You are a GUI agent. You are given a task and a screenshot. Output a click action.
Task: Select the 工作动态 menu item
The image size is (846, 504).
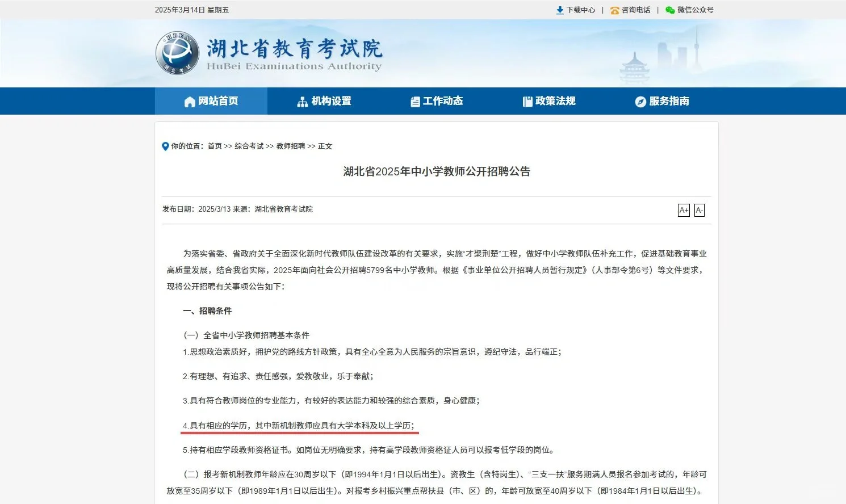coord(443,101)
